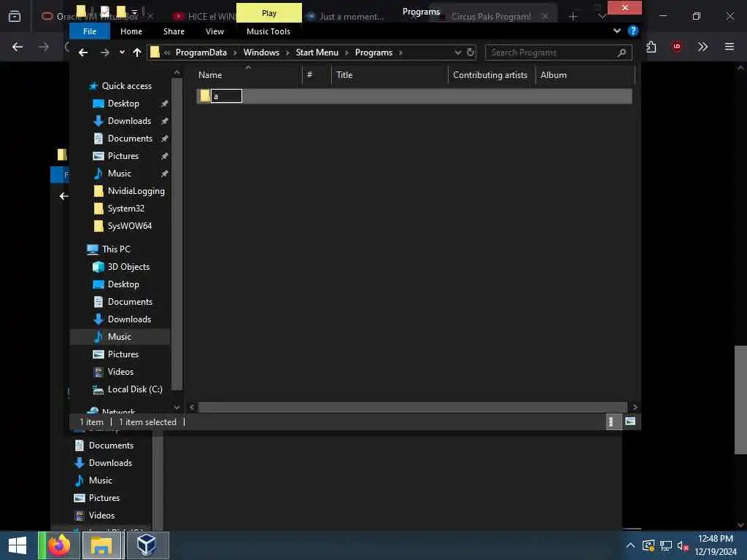Viewport: 747px width, 560px height.
Task: Click the Programs breadcrumb segment
Action: click(373, 52)
